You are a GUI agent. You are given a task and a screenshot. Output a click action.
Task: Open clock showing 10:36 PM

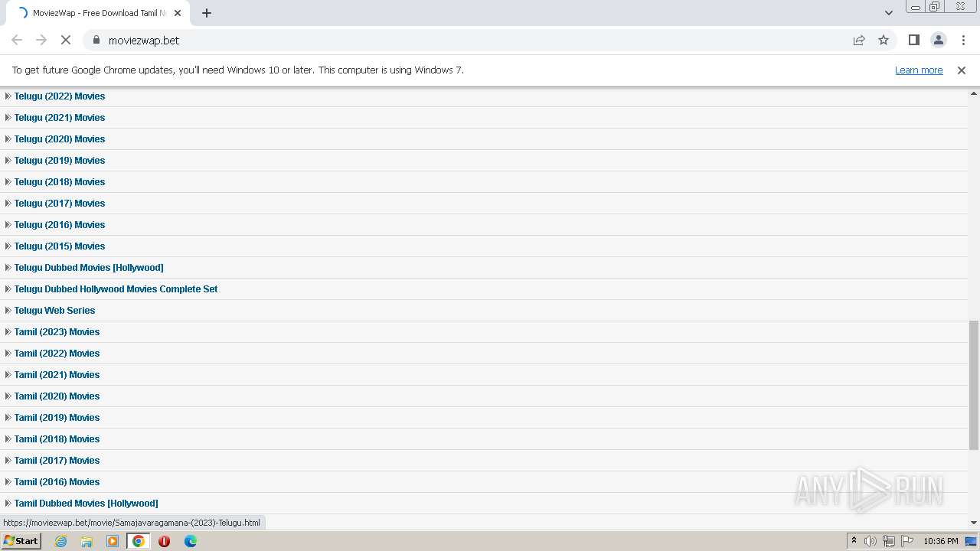[x=940, y=541]
